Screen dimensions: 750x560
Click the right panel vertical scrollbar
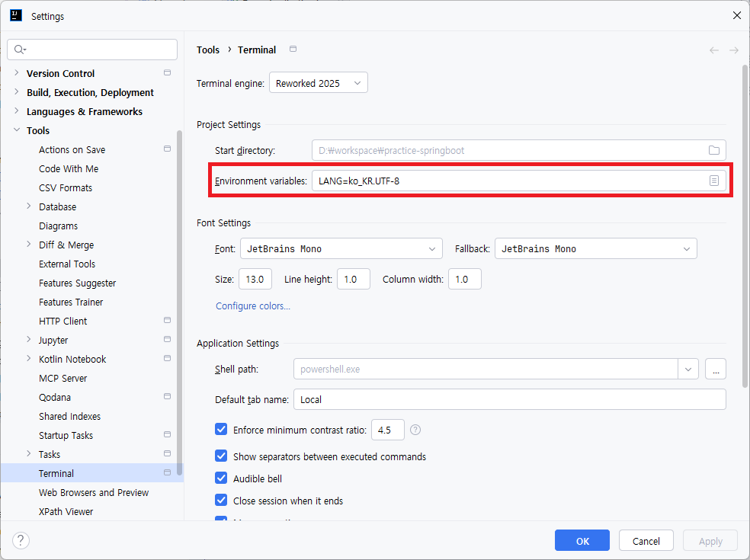coord(745,226)
